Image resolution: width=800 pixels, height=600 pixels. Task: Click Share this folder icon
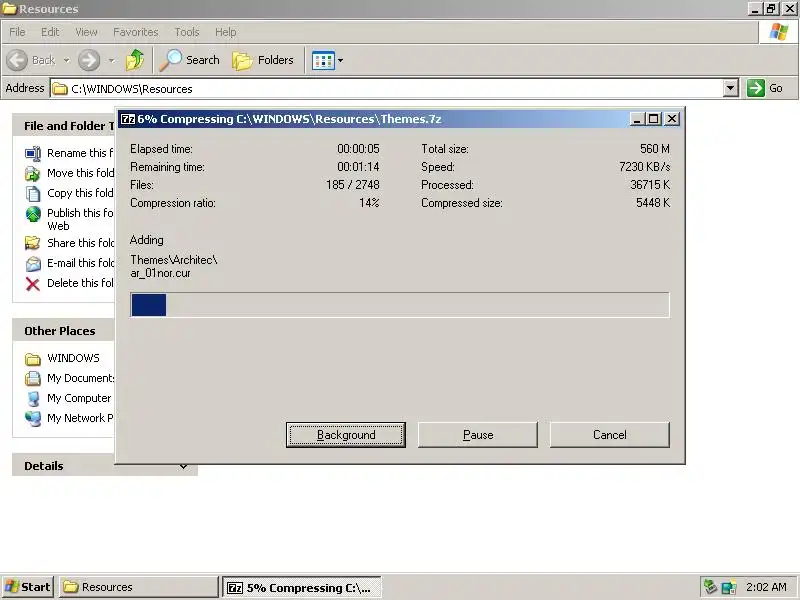33,243
